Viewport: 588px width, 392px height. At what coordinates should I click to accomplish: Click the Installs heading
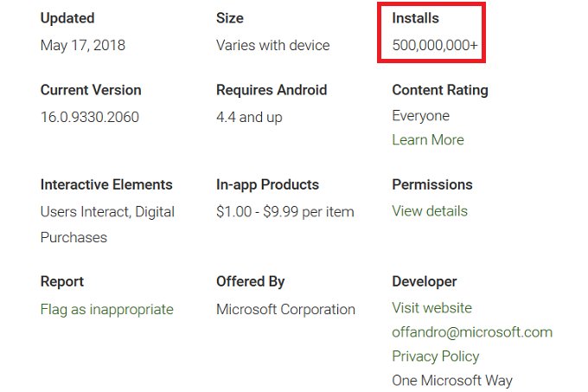click(x=415, y=18)
